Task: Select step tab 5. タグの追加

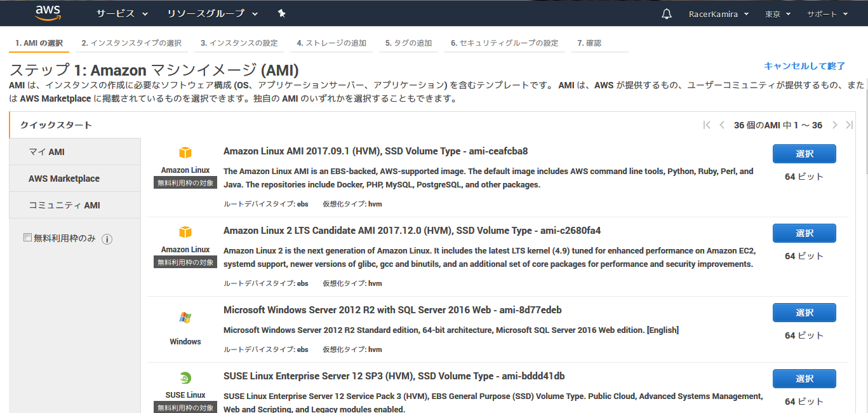Action: click(408, 43)
